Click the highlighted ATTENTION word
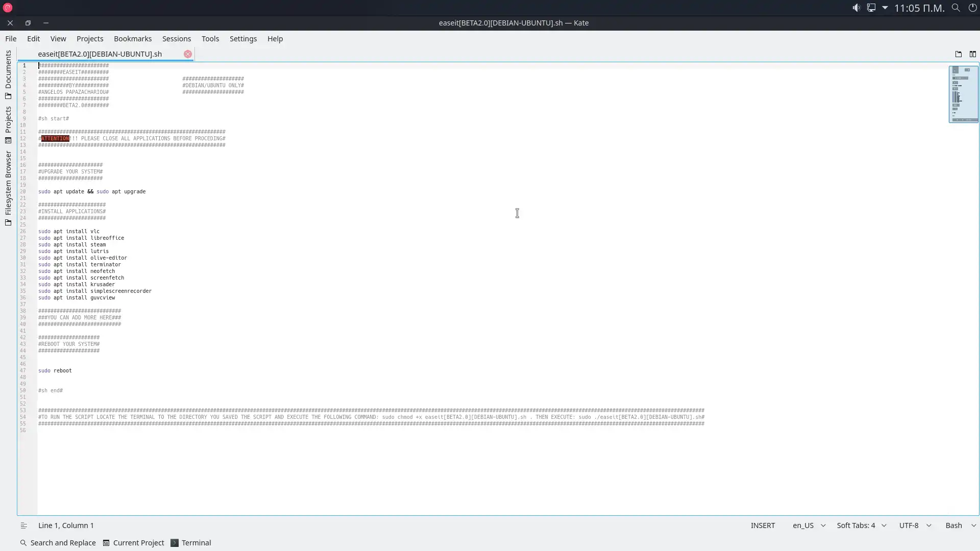Image resolution: width=980 pixels, height=551 pixels. click(55, 139)
